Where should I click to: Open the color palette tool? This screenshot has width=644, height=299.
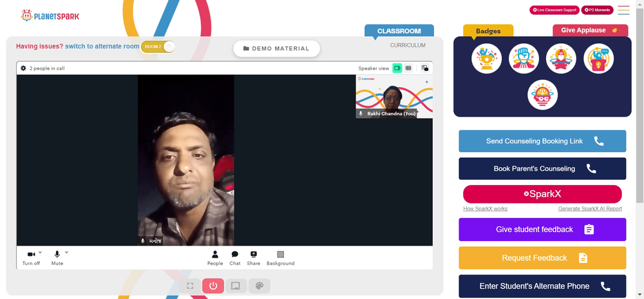259,286
